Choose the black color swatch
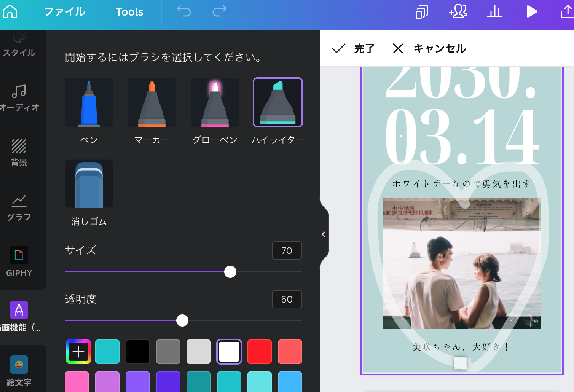The height and width of the screenshot is (392, 574). pos(138,352)
